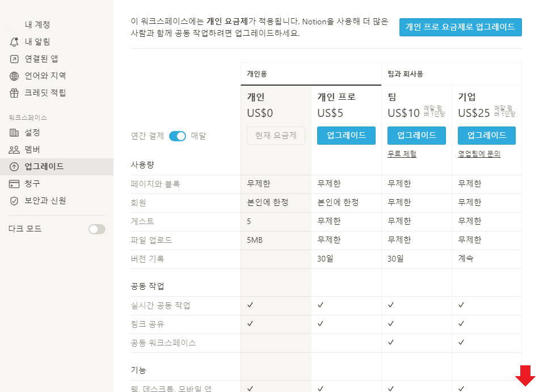The width and height of the screenshot is (539, 392).
Task: Open the 영업팀에 문의 link
Action: coord(479,154)
